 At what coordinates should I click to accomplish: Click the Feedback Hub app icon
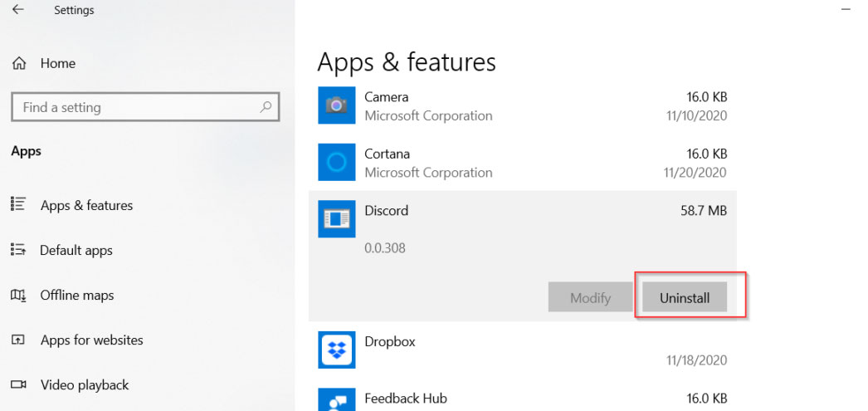tap(337, 399)
